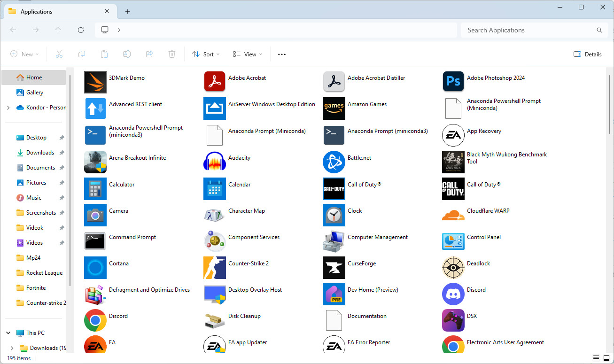Screen dimensions: 614x364
Task: Switch to large thumbnails view in status bar
Action: [x=606, y=358]
